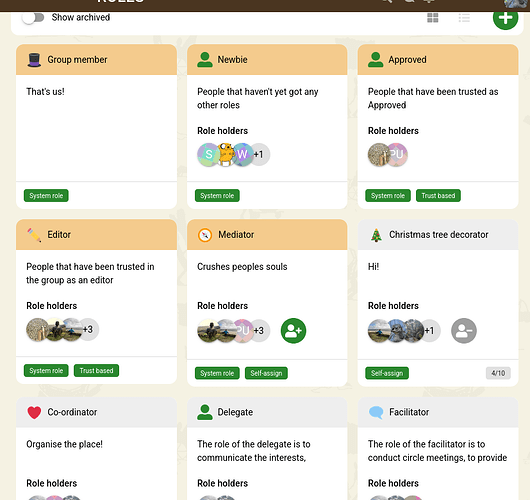Image resolution: width=530 pixels, height=500 pixels.
Task: Click the pencil icon on Editor card
Action: 34,235
